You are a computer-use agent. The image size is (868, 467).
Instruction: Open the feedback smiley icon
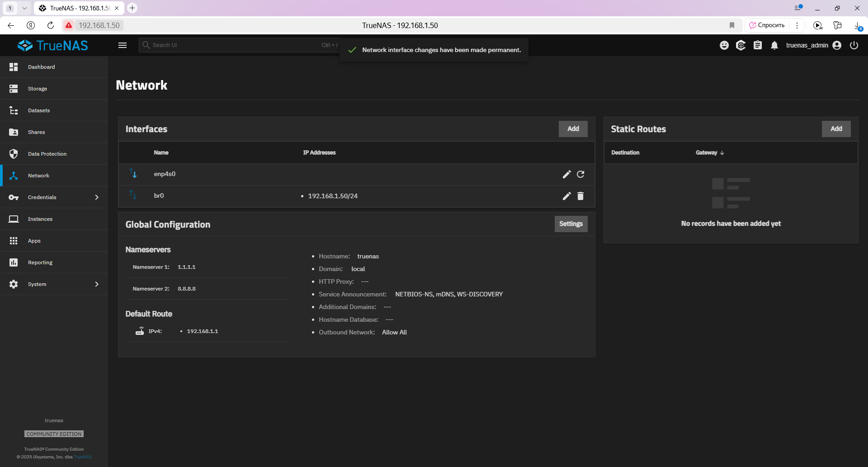tap(724, 45)
